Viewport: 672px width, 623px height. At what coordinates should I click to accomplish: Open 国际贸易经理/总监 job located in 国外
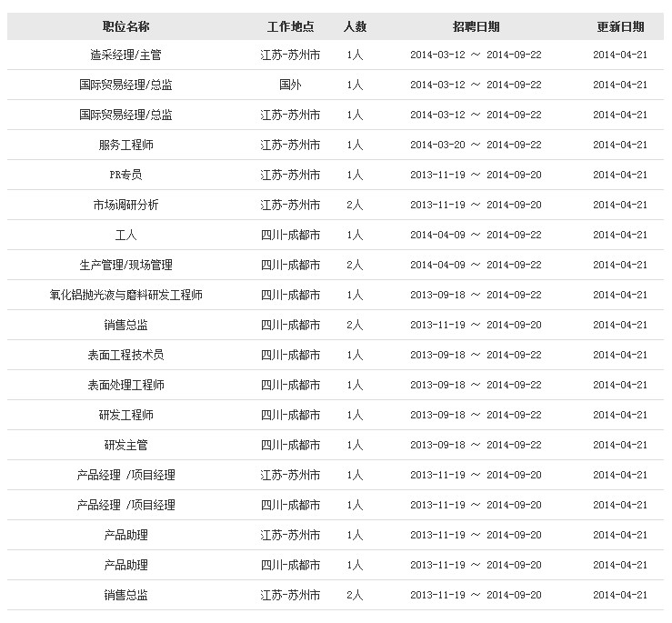(x=125, y=85)
